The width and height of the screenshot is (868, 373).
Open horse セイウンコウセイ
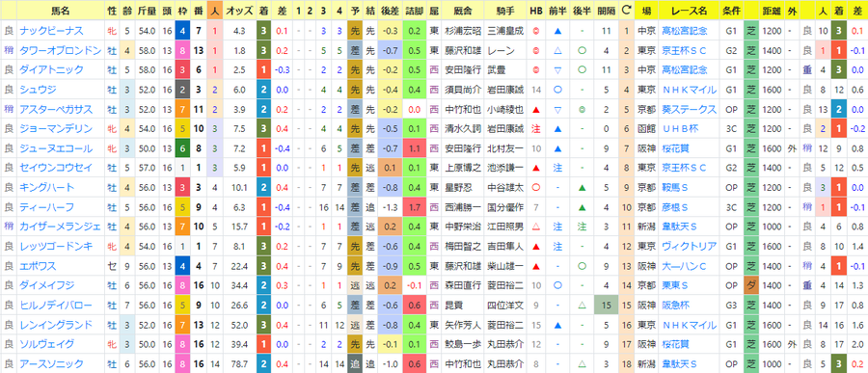(56, 168)
